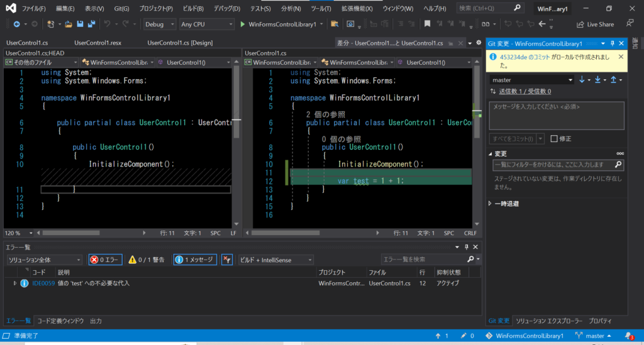This screenshot has width=644, height=345.
Task: Click the Push up-arrow icon in Git Changes
Action: point(613,80)
